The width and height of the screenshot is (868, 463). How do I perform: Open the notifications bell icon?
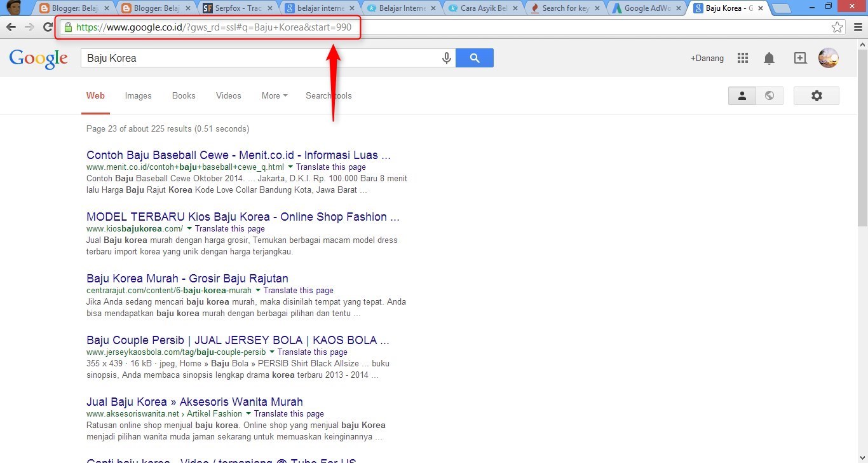pyautogui.click(x=769, y=59)
